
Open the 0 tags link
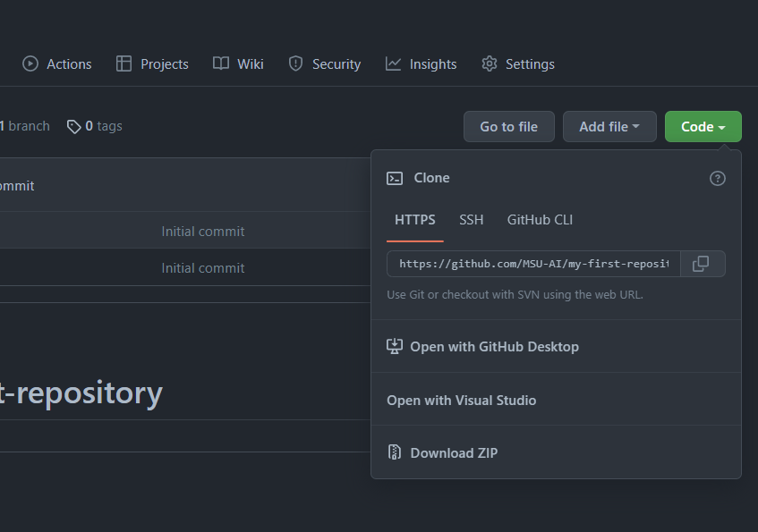(94, 126)
